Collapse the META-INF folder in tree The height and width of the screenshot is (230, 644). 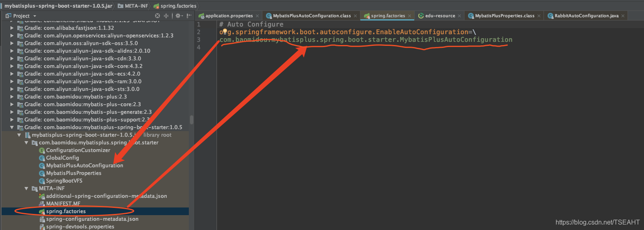[x=27, y=189]
